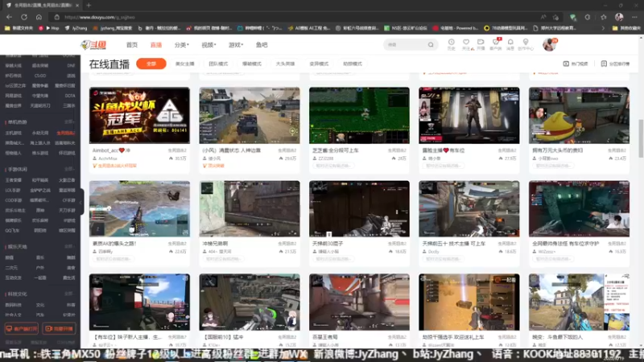Open the 暴躁AK的爆头之路 stream thumbnail
644x362 pixels.
point(139,209)
